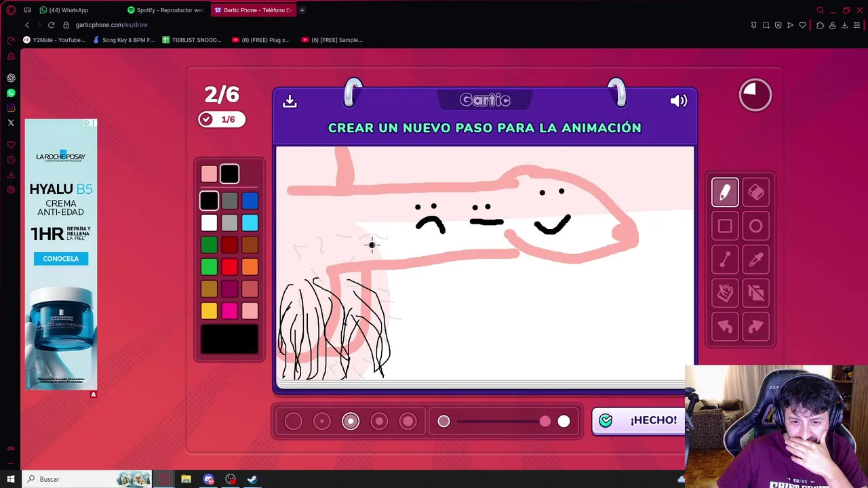Click the garticphone.com address bar
Image resolution: width=868 pixels, height=488 pixels.
111,25
